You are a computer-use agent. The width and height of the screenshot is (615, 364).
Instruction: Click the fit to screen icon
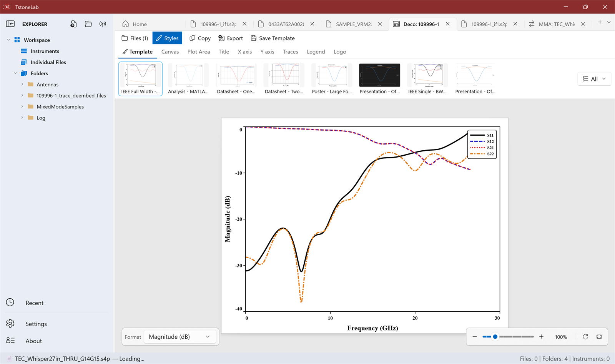pyautogui.click(x=599, y=337)
